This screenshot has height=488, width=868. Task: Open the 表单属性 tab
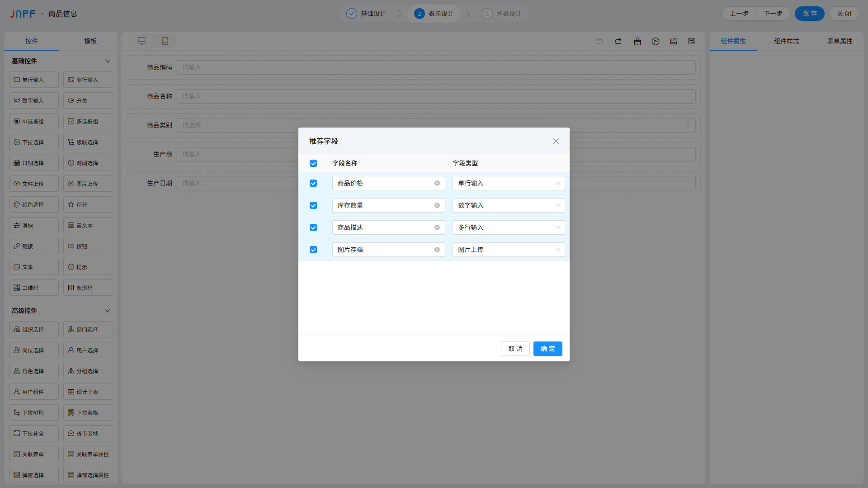pos(840,41)
